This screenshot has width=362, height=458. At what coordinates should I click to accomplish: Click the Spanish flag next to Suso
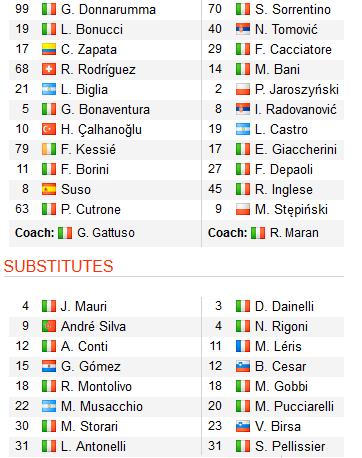click(49, 189)
